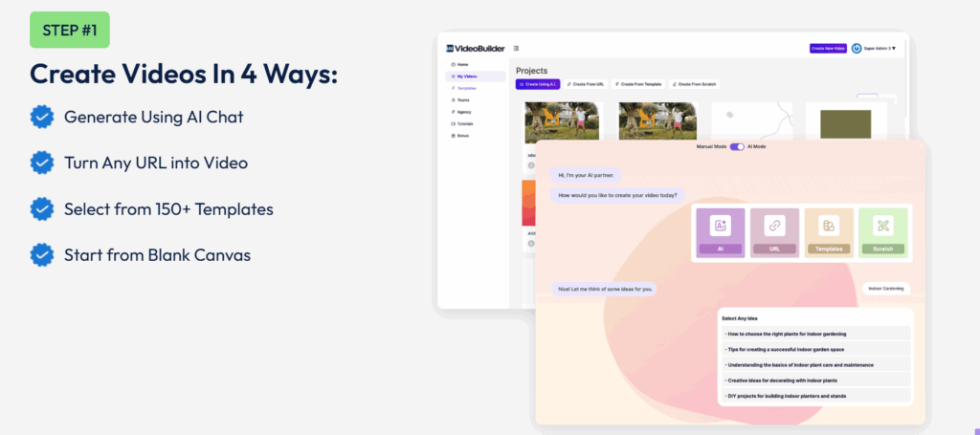Click Nice! Let me think of ideas message
Viewport: 980px width, 435px height.
(x=604, y=289)
